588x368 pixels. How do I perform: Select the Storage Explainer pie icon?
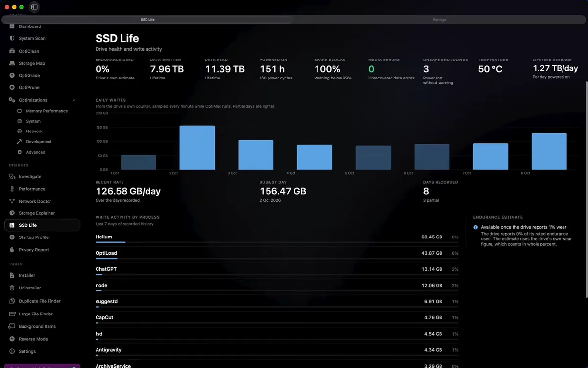click(x=12, y=213)
